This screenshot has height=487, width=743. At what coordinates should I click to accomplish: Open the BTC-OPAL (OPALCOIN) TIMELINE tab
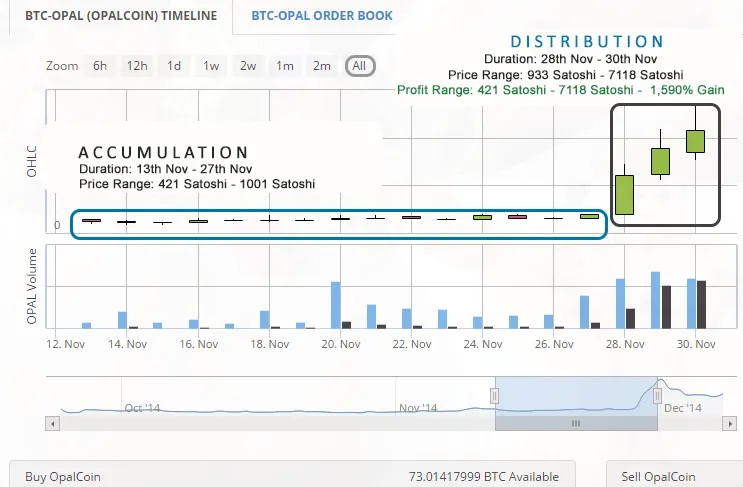[x=121, y=16]
